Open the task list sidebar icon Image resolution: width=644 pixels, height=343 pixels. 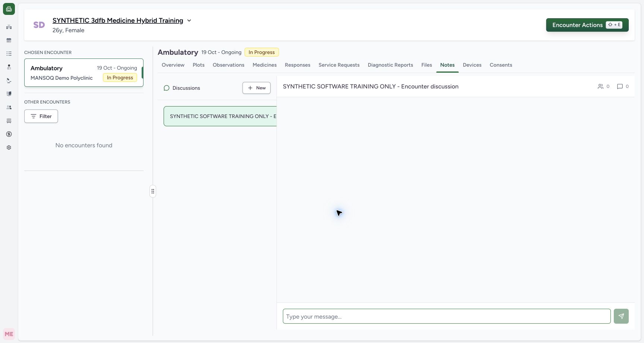pos(9,54)
